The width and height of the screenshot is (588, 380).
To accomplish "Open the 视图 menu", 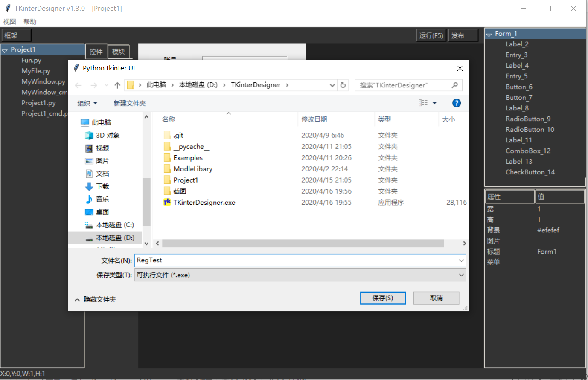I will coord(9,22).
